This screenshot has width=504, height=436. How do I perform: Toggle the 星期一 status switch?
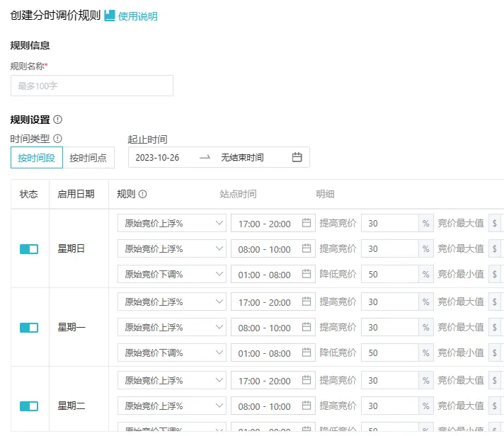(29, 328)
